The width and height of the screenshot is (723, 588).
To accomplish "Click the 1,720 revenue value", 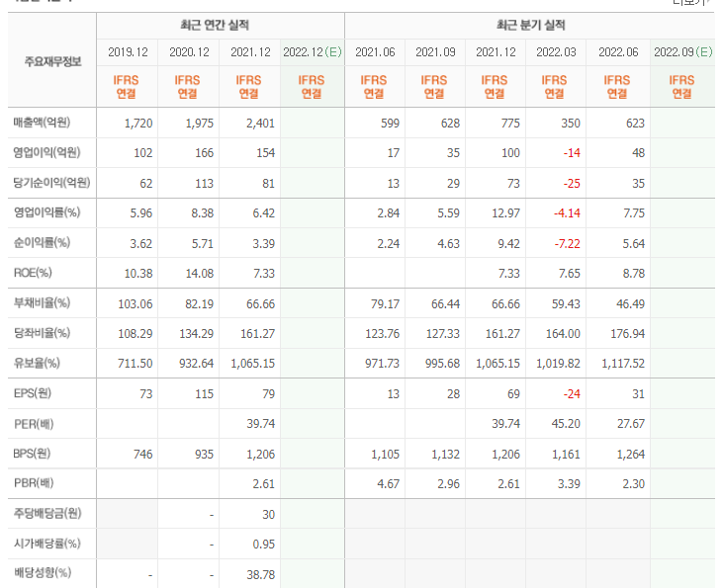I will pyautogui.click(x=138, y=124).
